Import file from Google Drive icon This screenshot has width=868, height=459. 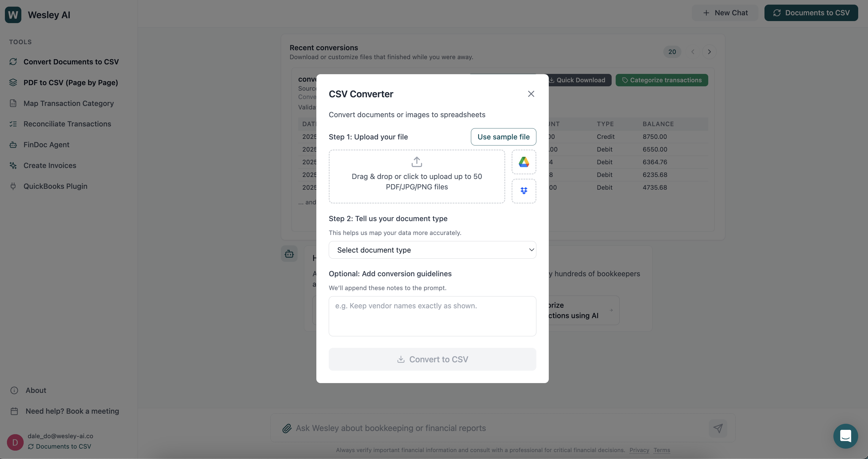[524, 162]
